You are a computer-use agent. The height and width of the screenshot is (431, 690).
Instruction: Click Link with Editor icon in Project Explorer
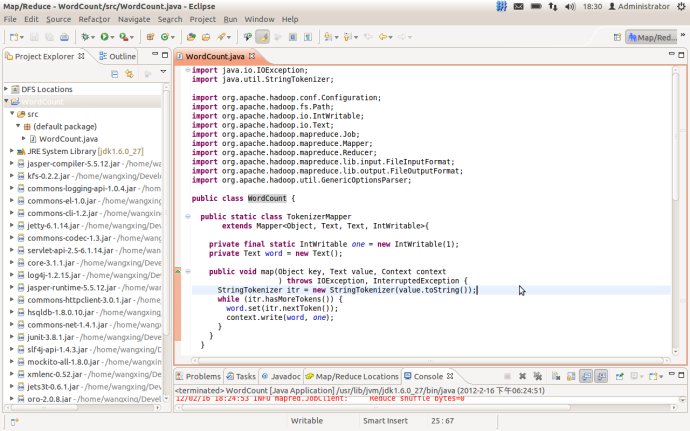[130, 74]
